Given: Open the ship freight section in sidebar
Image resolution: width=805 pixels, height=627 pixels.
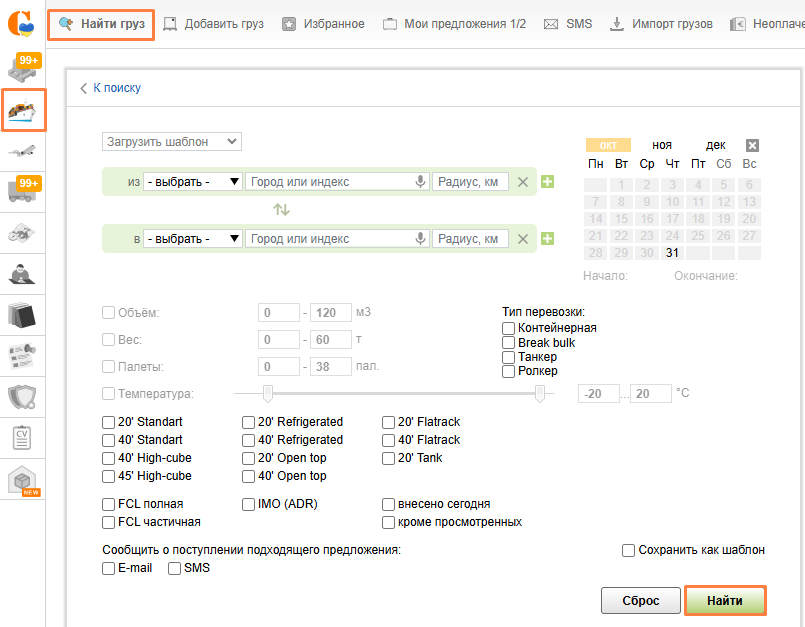Looking at the screenshot, I should click(x=23, y=110).
